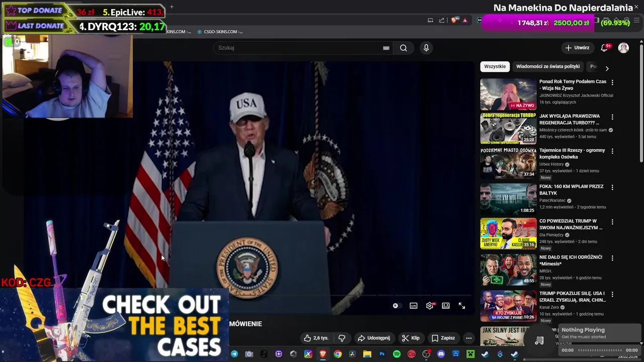Open Brave browser taskbar icon
The height and width of the screenshot is (362, 644).
pyautogui.click(x=323, y=354)
